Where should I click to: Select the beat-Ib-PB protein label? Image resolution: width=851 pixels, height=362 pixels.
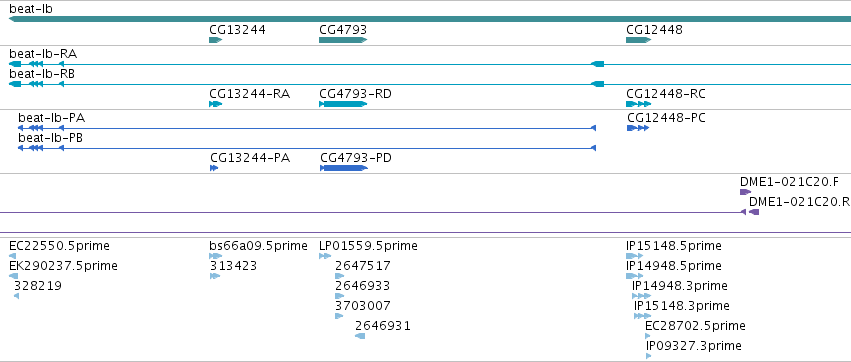point(50,138)
